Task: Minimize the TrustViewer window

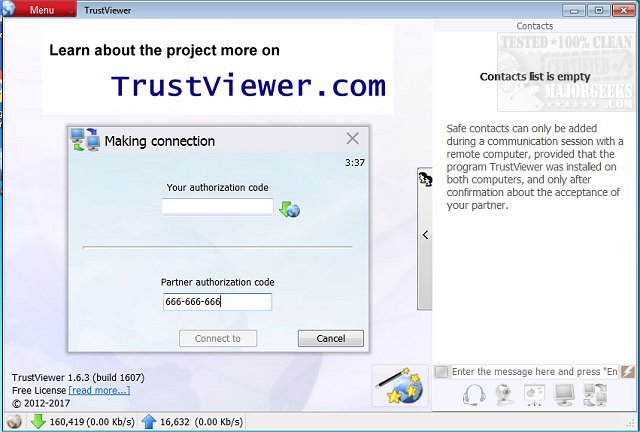Action: [x=574, y=10]
